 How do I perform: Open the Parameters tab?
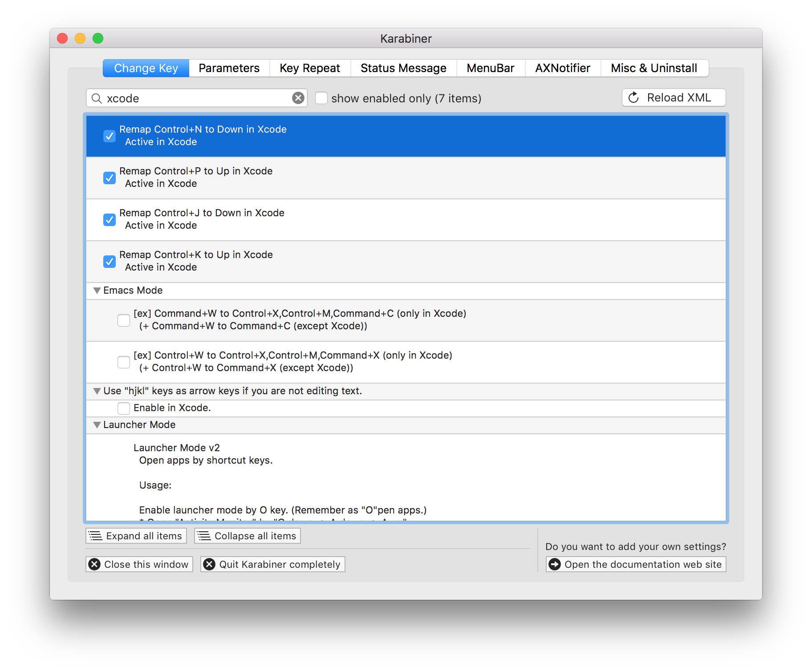click(x=229, y=68)
